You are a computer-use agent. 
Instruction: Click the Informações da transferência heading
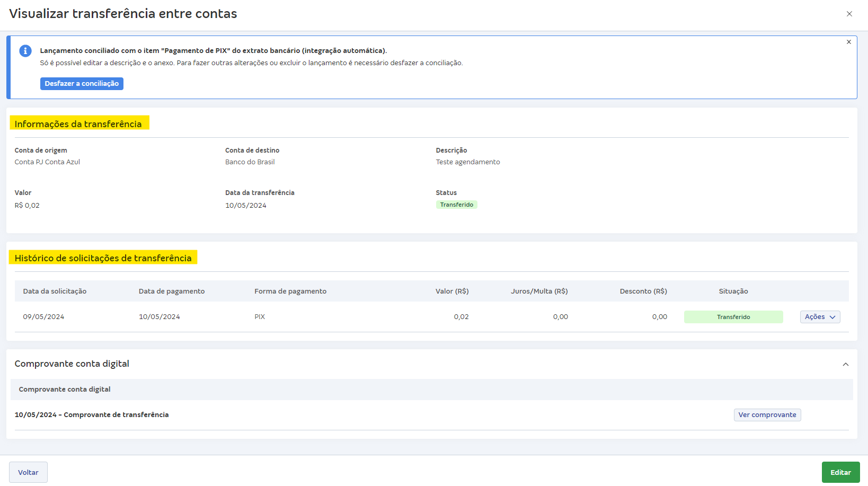78,124
